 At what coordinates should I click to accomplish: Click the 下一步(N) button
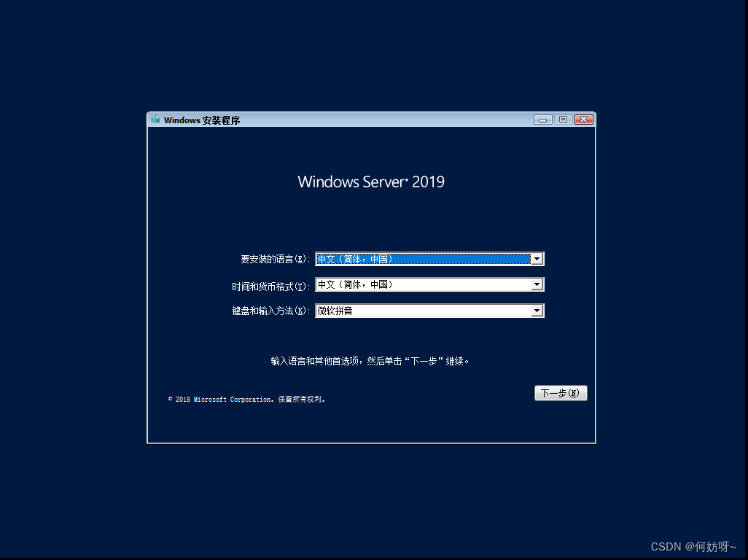click(561, 393)
